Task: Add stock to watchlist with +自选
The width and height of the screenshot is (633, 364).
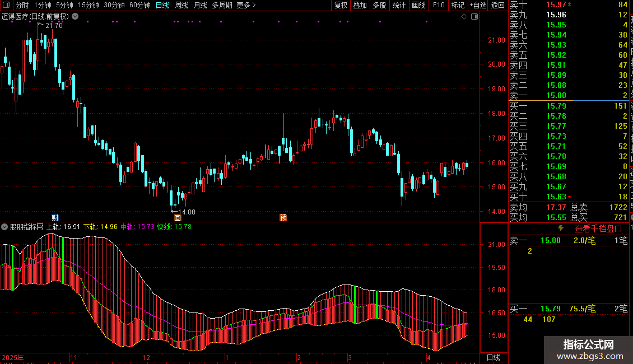Action: pos(478,5)
